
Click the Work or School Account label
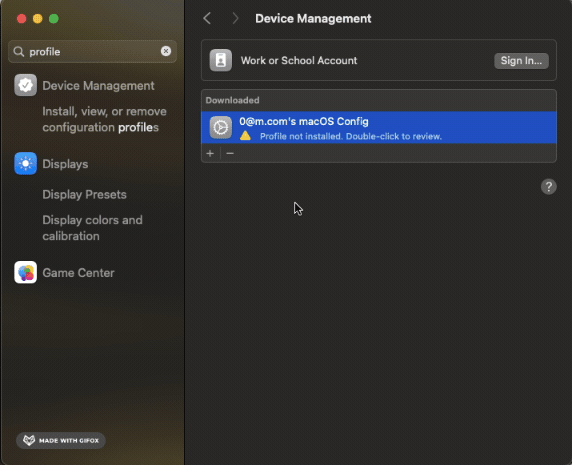point(299,61)
